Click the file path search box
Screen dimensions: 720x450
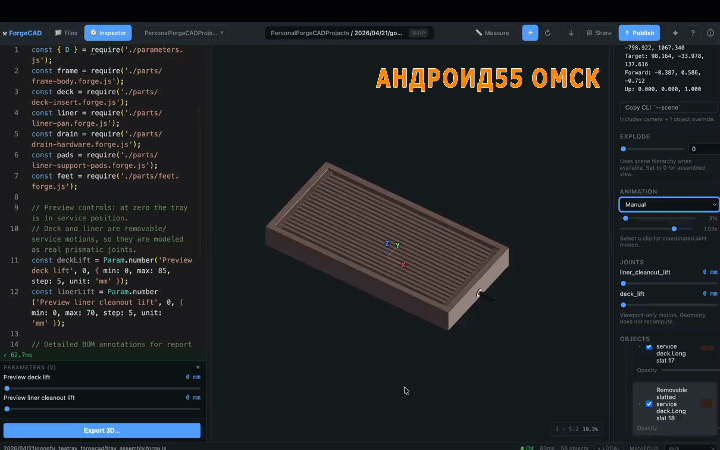(349, 33)
